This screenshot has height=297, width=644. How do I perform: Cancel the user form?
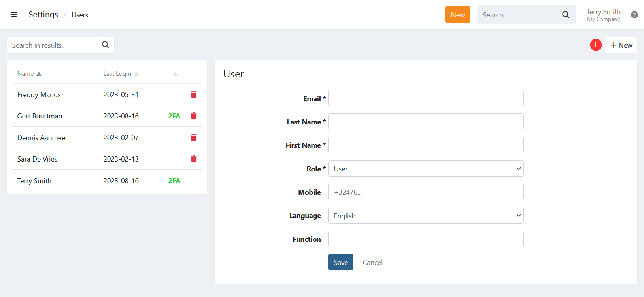coord(372,263)
